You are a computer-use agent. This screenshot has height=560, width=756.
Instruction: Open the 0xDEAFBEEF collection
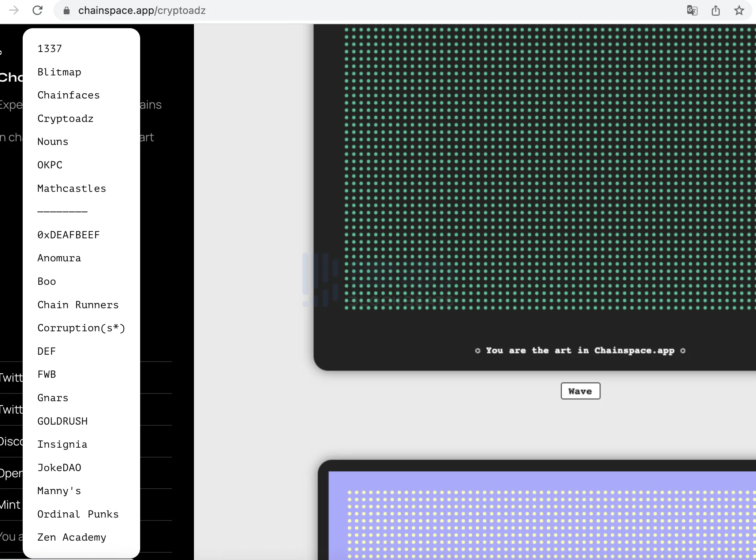click(68, 235)
